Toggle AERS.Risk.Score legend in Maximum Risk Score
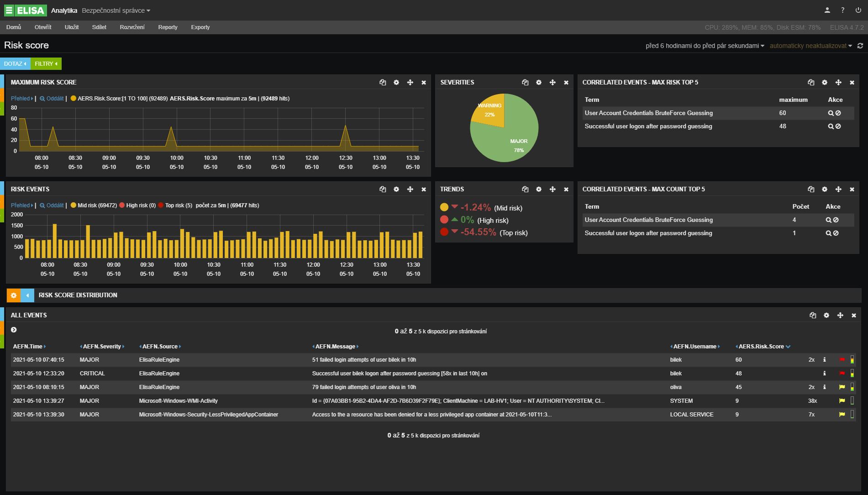Screen dimensions: 868x495 point(119,99)
